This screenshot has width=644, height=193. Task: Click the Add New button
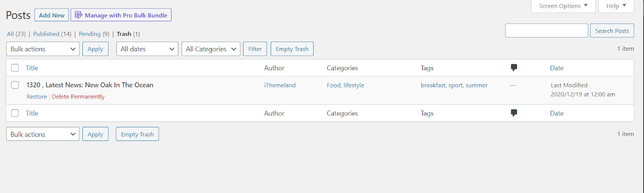(x=52, y=15)
